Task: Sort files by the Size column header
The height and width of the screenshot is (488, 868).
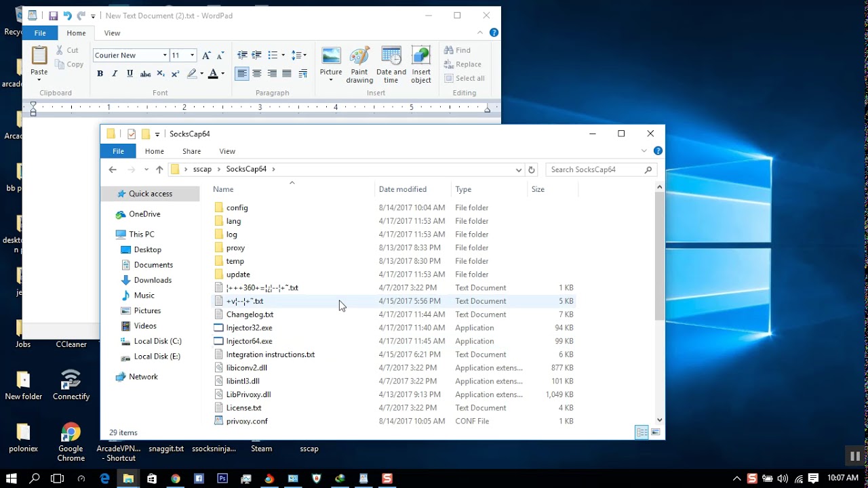Action: pyautogui.click(x=553, y=189)
